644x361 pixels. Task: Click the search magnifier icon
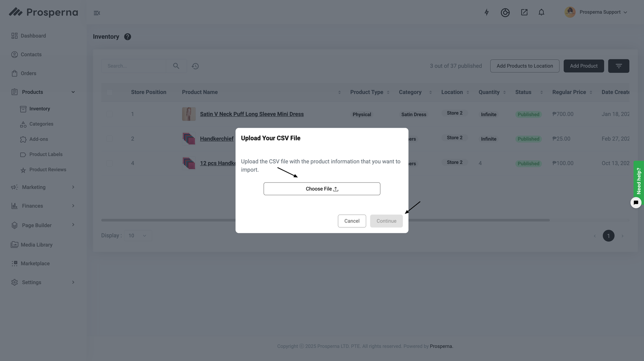point(176,66)
